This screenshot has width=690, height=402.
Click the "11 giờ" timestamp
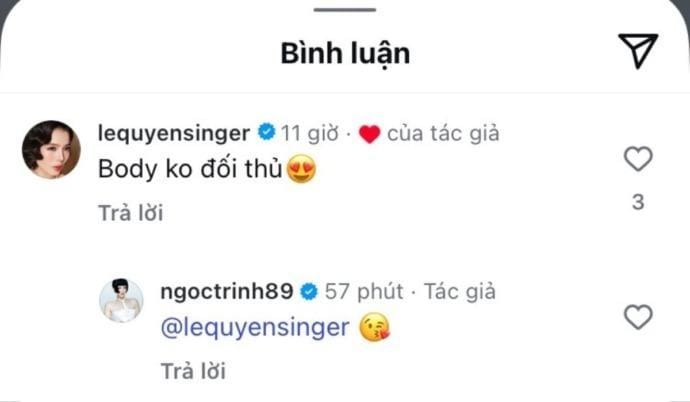311,133
